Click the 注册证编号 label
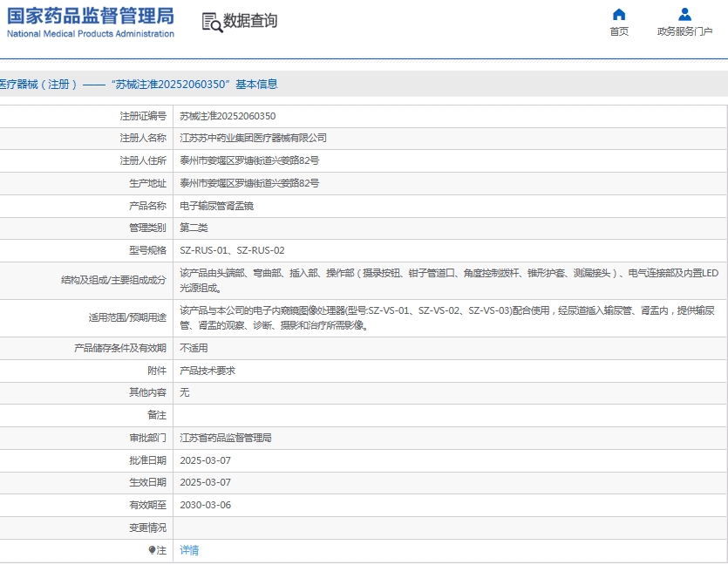The width and height of the screenshot is (728, 565). coord(143,116)
